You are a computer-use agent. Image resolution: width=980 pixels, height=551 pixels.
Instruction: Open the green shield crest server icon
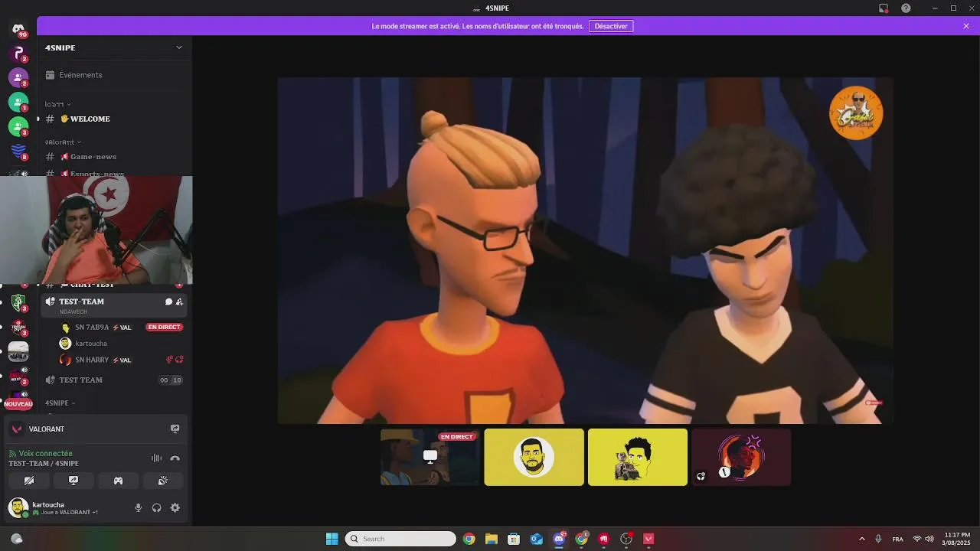pyautogui.click(x=18, y=302)
